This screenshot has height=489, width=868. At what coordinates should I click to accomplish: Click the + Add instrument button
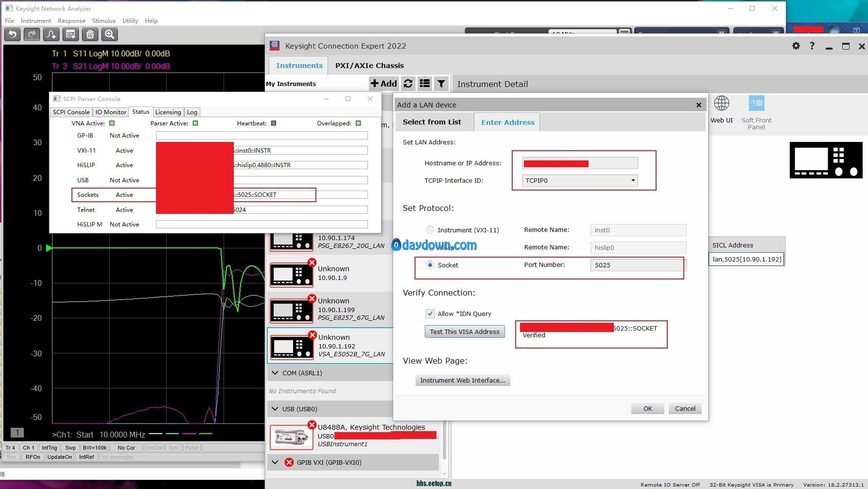(x=384, y=84)
